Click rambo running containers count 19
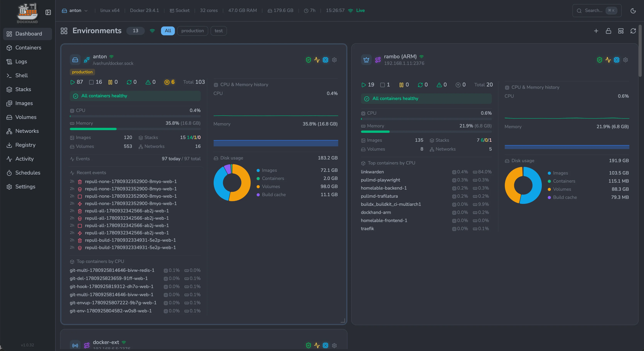 368,85
